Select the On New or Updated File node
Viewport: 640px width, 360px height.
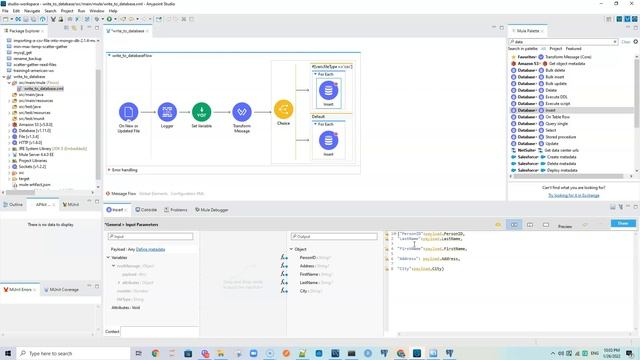[x=128, y=112]
